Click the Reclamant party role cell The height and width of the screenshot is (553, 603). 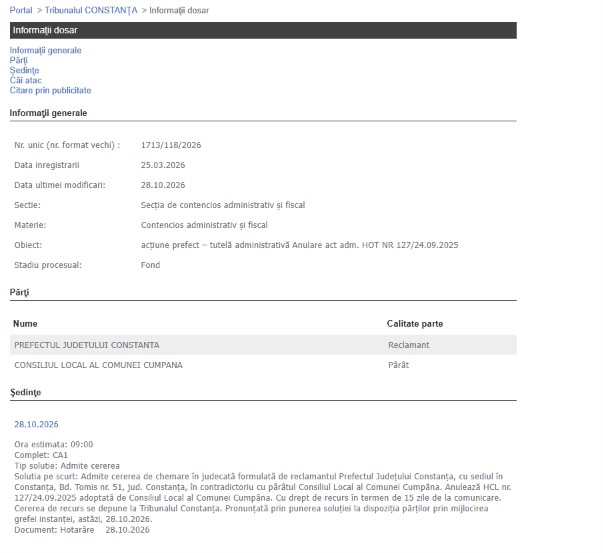pyautogui.click(x=408, y=345)
